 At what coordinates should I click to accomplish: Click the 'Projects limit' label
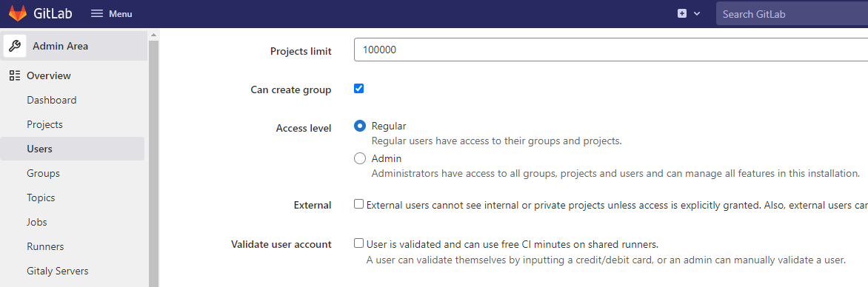301,51
